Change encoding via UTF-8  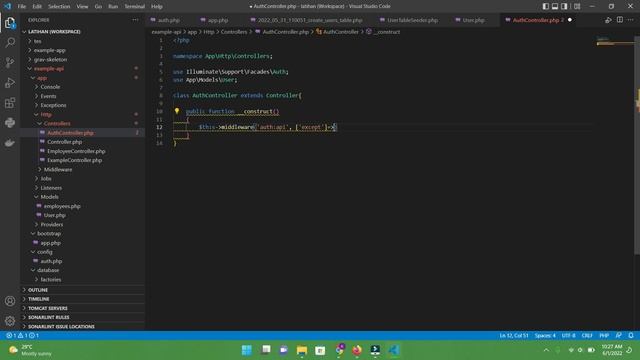click(568, 335)
